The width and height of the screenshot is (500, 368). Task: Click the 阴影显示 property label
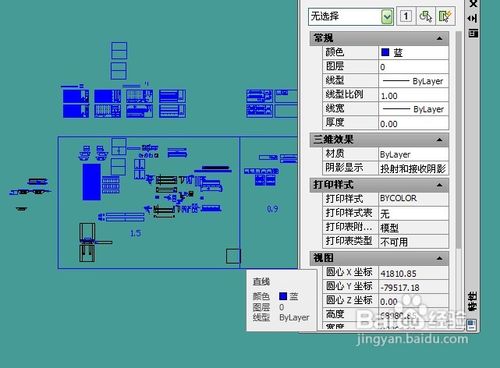(x=344, y=167)
